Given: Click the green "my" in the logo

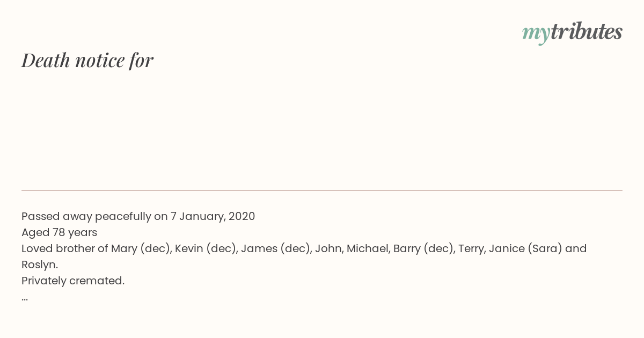Looking at the screenshot, I should click(536, 34).
